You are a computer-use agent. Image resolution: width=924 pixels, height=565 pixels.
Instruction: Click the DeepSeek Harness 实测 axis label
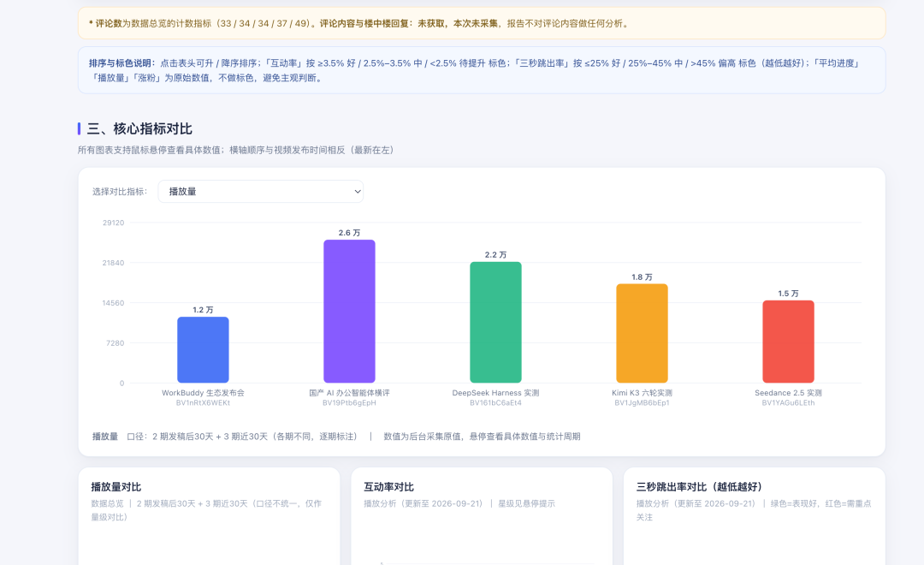(x=495, y=393)
